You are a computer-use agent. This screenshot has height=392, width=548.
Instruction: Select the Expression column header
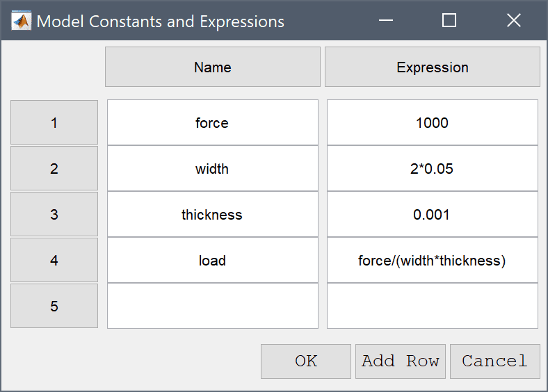click(433, 67)
